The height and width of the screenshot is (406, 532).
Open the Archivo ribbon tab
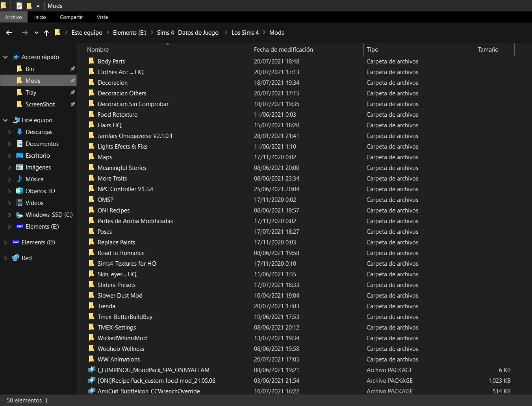tap(14, 17)
